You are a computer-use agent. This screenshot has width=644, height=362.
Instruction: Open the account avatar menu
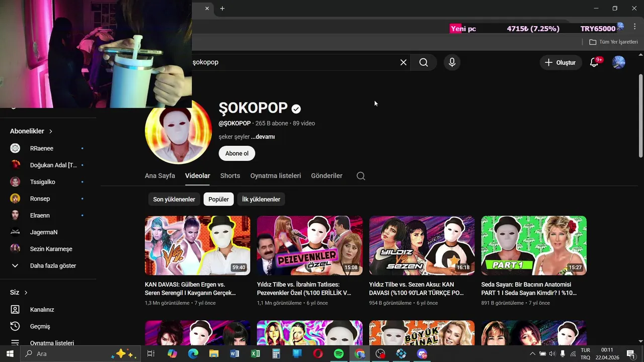(618, 62)
